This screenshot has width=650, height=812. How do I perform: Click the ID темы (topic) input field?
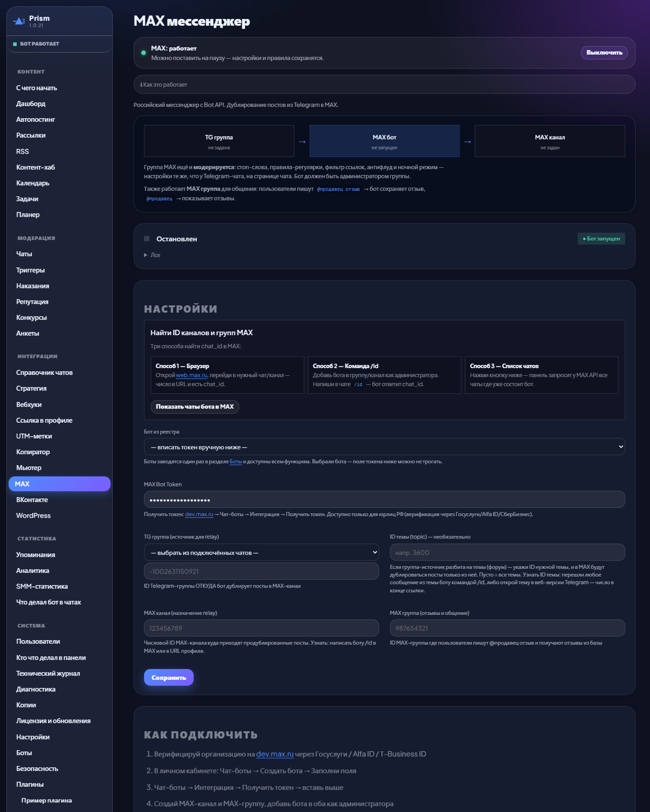pyautogui.click(x=507, y=552)
